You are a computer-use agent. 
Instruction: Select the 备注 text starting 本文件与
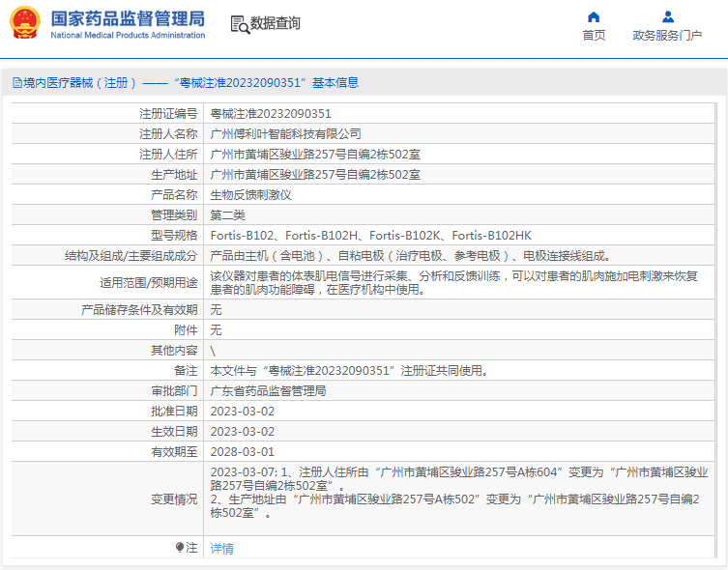click(350, 371)
